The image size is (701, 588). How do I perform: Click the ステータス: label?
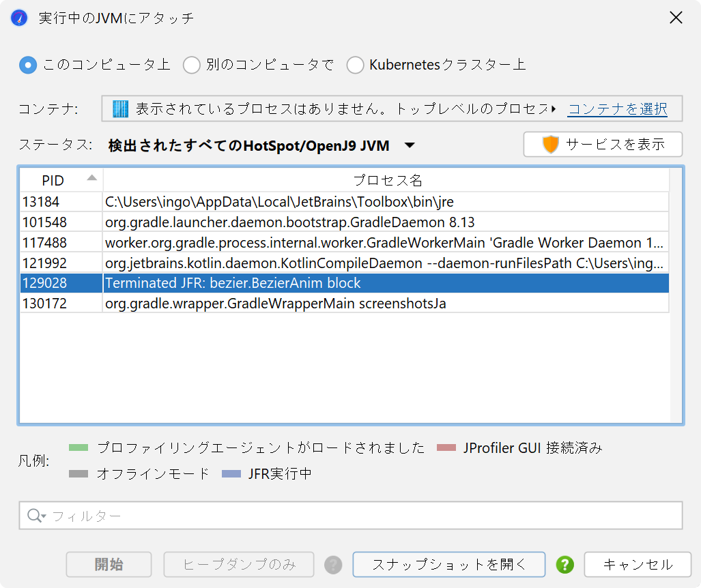(55, 145)
